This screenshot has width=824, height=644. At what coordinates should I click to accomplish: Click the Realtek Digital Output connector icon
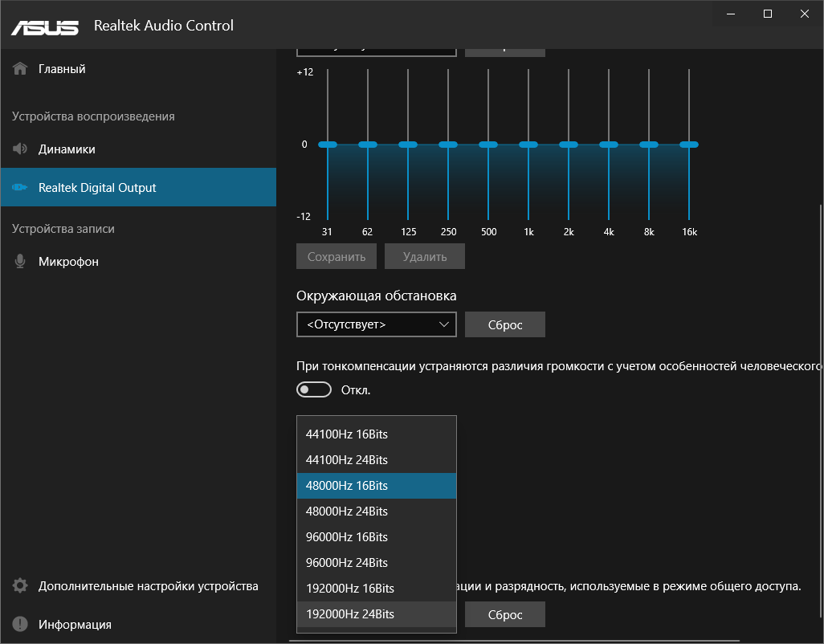21,188
